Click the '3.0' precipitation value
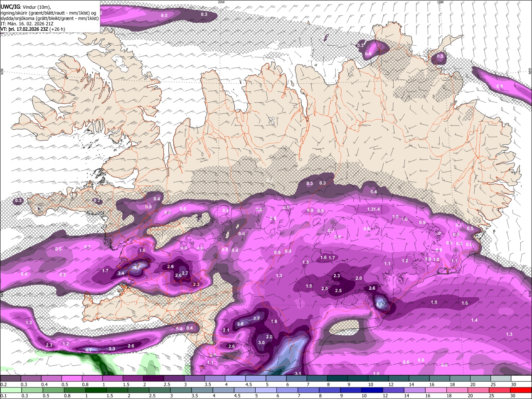This screenshot has height=399, width=532. point(261,342)
